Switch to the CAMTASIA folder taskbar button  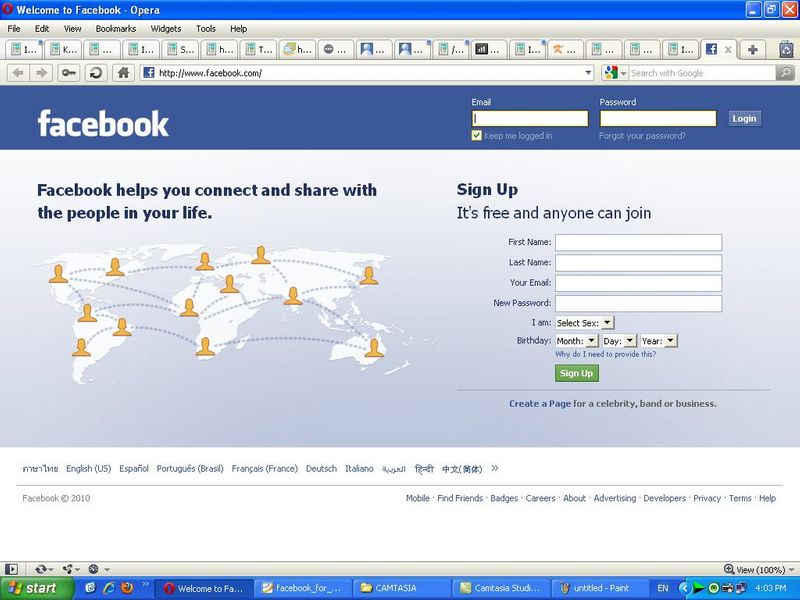point(402,588)
